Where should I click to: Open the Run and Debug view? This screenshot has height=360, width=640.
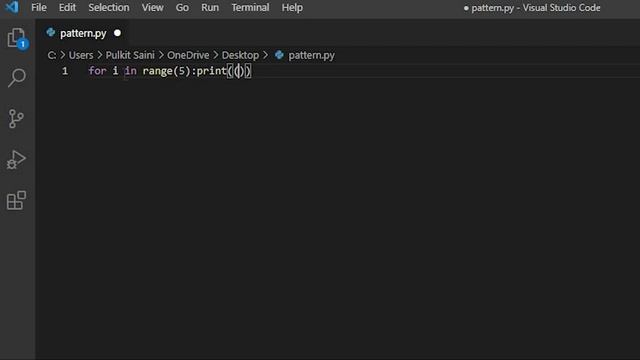tap(16, 160)
